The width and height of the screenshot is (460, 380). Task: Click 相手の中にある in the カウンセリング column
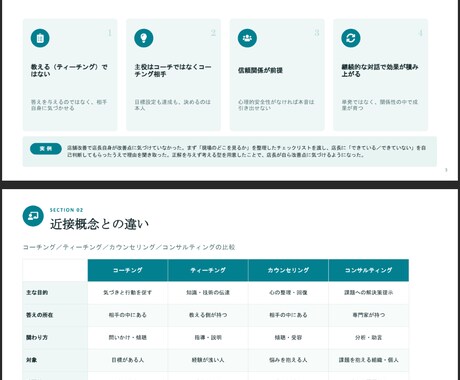pos(288,315)
